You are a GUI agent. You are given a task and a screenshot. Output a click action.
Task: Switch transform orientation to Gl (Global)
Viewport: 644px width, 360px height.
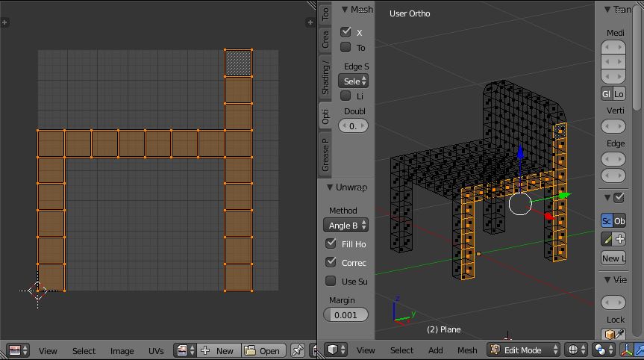(x=607, y=93)
